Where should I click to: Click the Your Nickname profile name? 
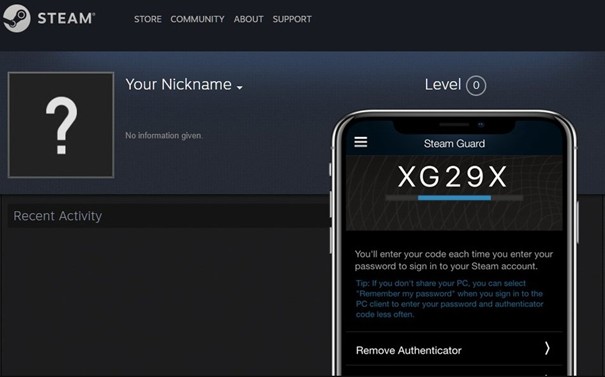point(178,85)
